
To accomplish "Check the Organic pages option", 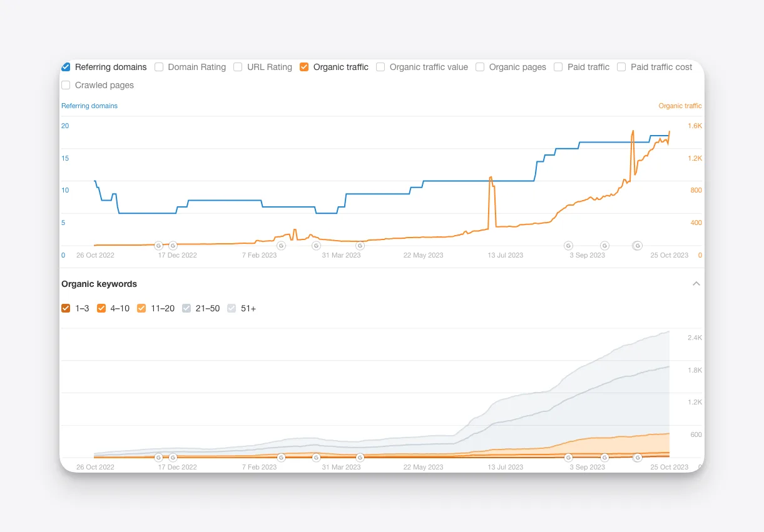I will [x=480, y=67].
